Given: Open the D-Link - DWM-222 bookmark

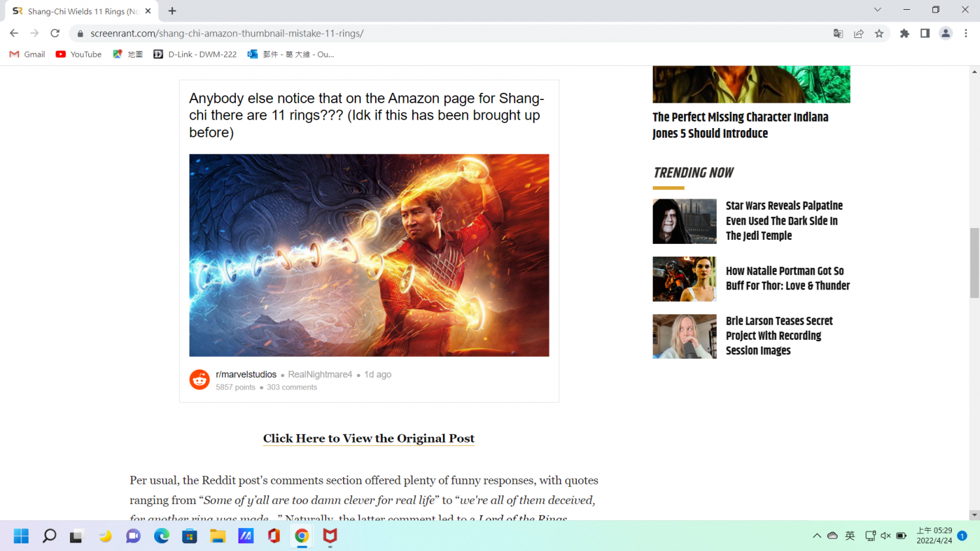Looking at the screenshot, I should 195,54.
